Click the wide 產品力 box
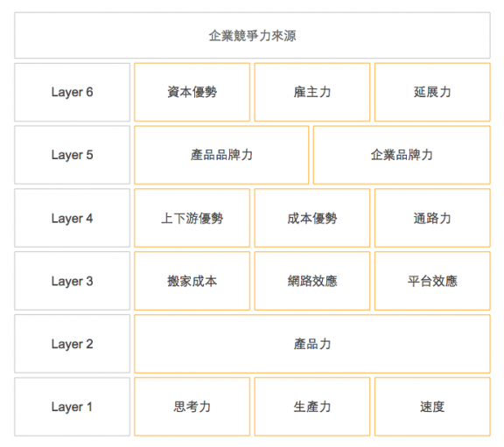This screenshot has width=504, height=447. click(312, 344)
